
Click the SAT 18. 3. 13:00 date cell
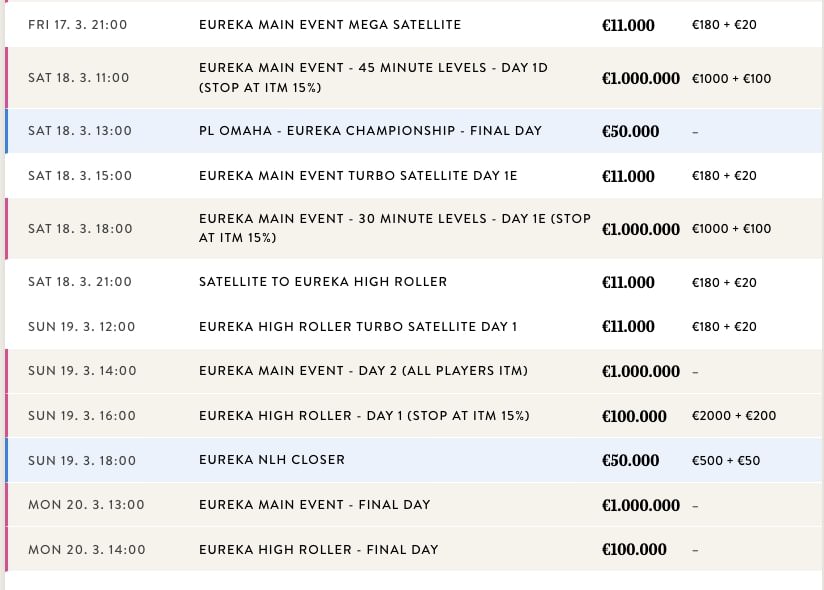tap(80, 131)
